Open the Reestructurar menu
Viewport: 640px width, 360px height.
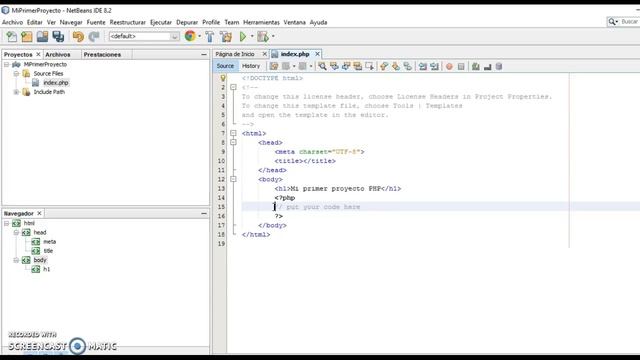(128, 22)
